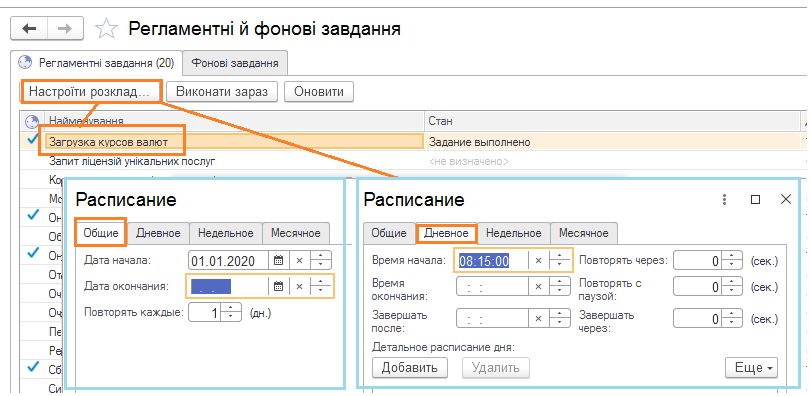Adjust Повторять с паузой seconds spinner
The image size is (810, 396).
tap(731, 286)
